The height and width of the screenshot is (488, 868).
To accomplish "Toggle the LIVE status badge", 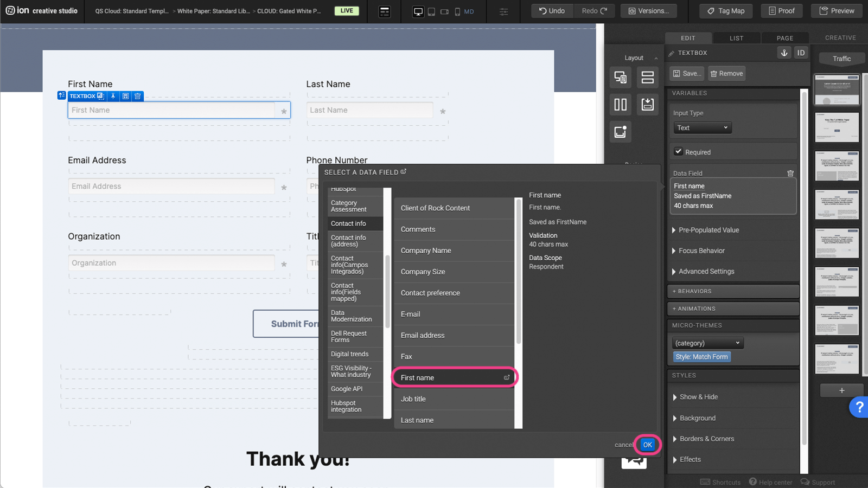I will [347, 11].
